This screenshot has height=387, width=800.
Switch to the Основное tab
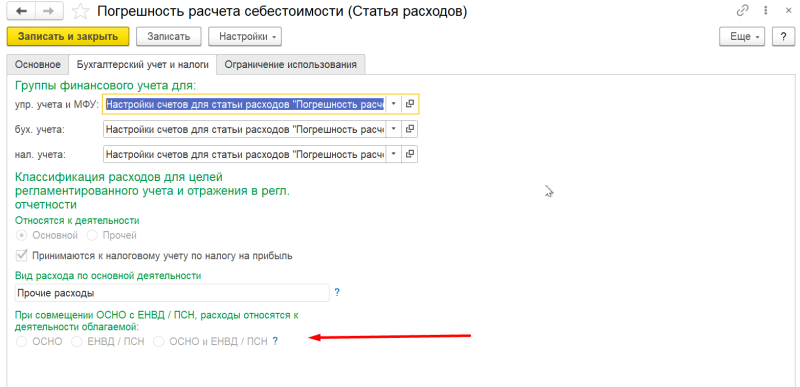click(x=38, y=65)
